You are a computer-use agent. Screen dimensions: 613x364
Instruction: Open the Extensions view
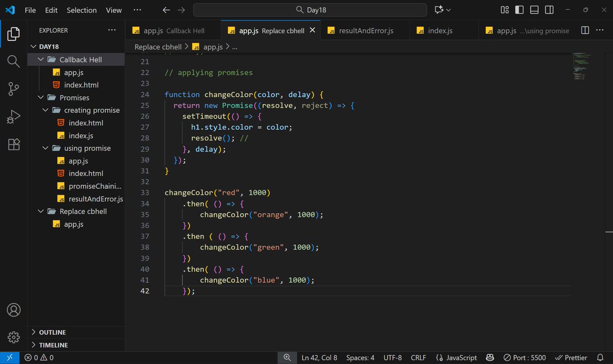14,144
